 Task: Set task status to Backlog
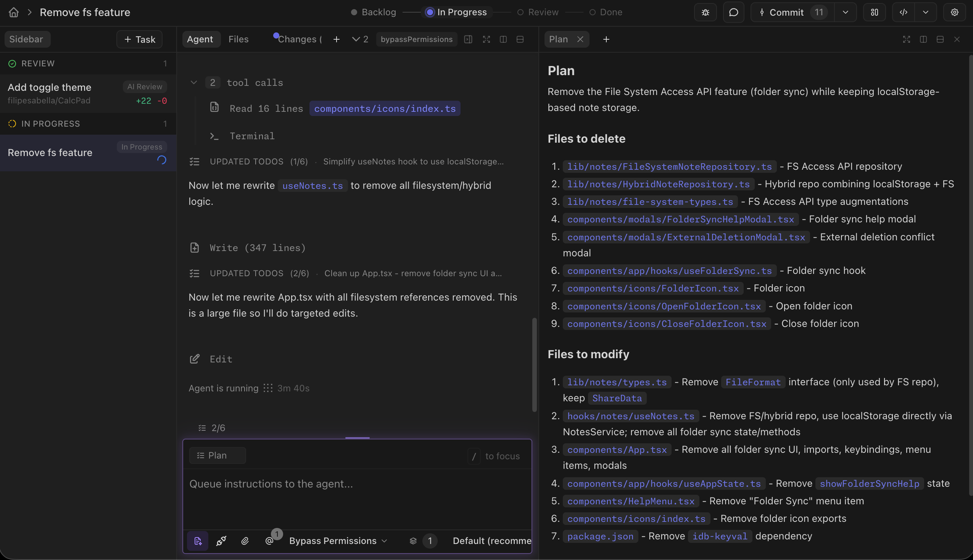374,12
